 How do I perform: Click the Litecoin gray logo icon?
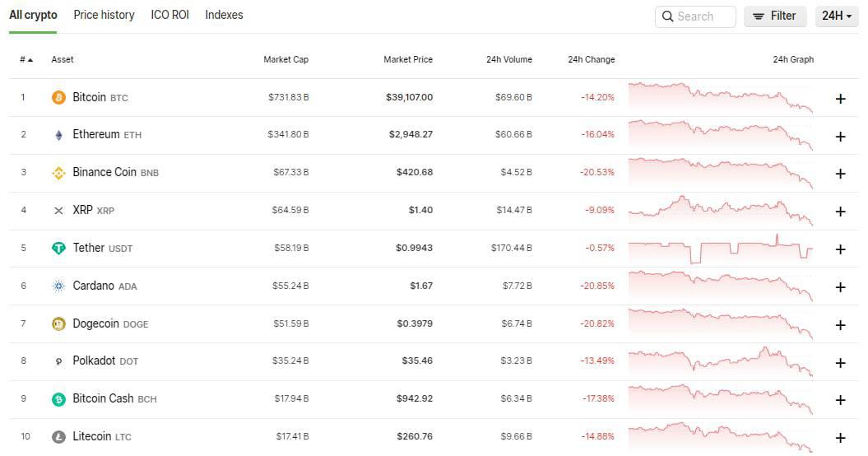(58, 436)
